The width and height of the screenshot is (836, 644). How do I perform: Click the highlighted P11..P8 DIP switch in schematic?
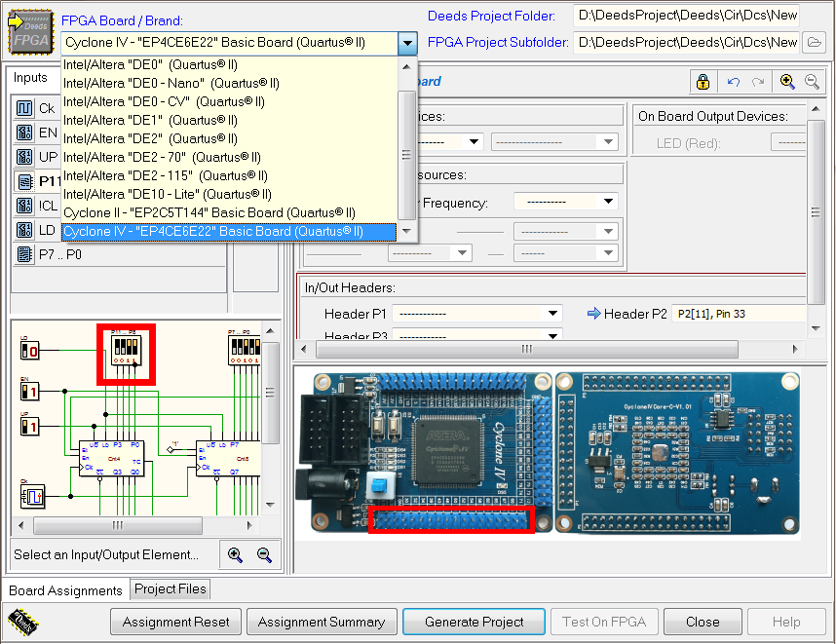(x=127, y=351)
